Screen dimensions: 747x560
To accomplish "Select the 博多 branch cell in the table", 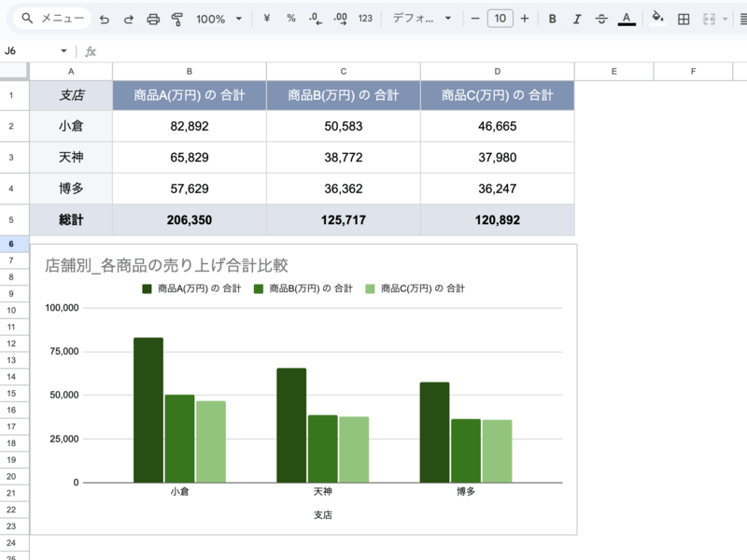I will pos(71,189).
